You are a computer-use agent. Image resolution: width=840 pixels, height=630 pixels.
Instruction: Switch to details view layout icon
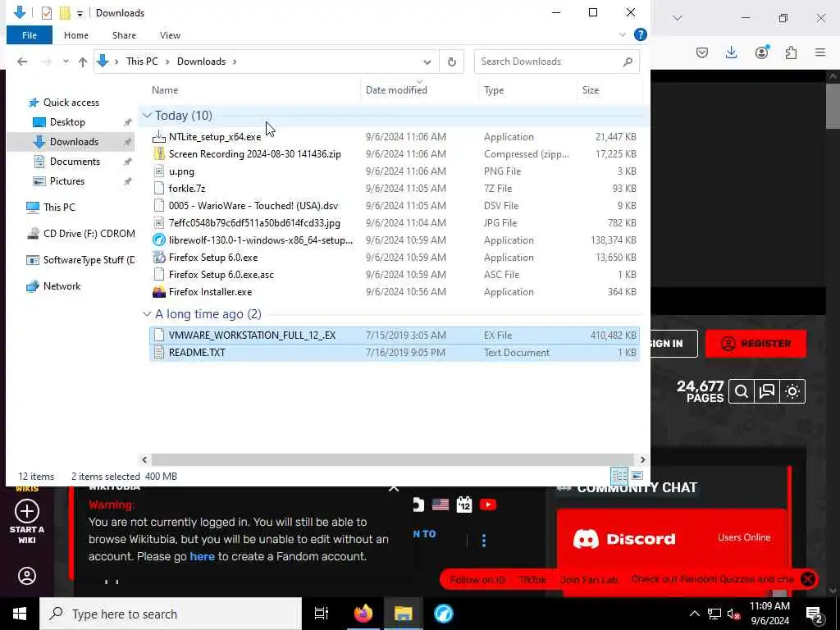620,476
